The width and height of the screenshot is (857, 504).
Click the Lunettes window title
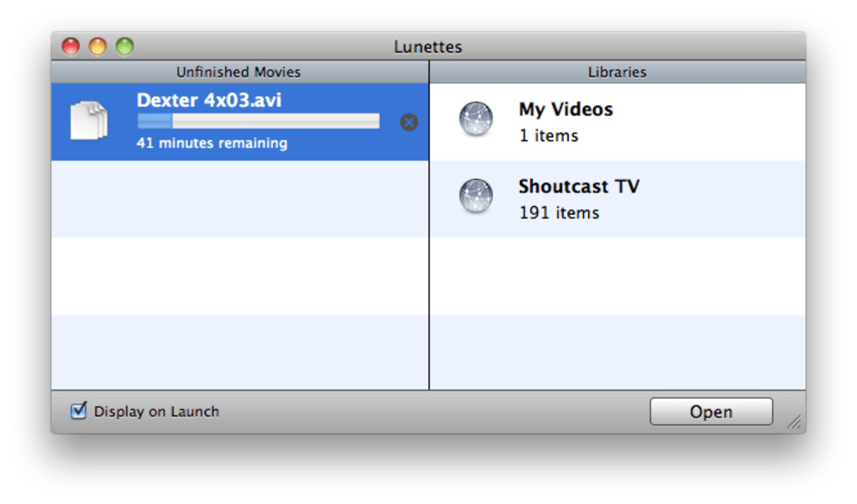428,47
